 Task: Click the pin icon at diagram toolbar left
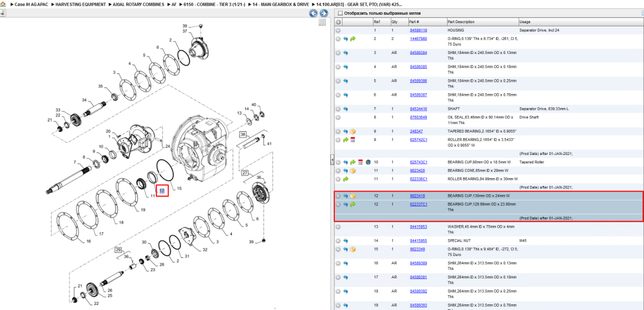click(3, 13)
